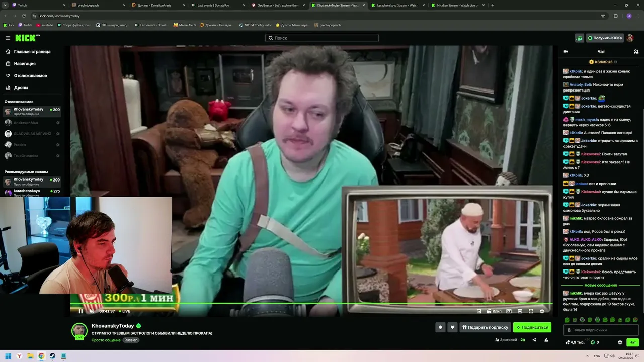Viewport: 644px width, 362px height.
Task: Toggle notifications bell for KhovanskyToday
Action: tap(440, 327)
